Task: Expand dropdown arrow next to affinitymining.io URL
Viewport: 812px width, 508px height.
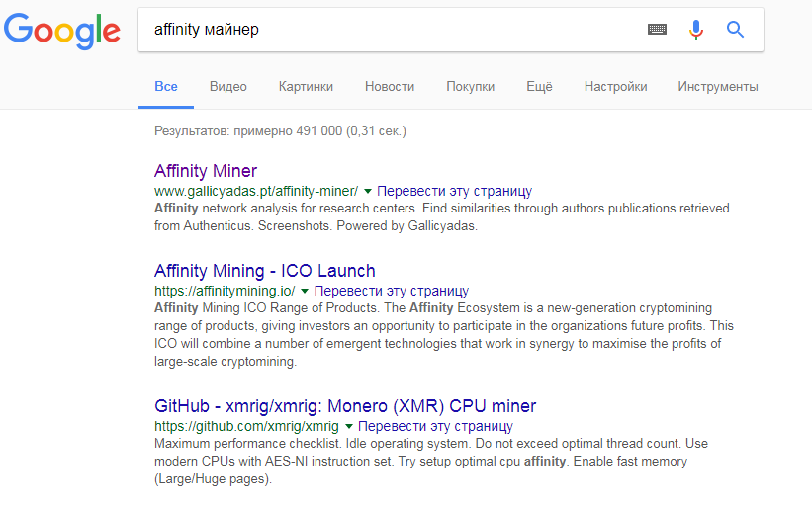Action: [305, 292]
